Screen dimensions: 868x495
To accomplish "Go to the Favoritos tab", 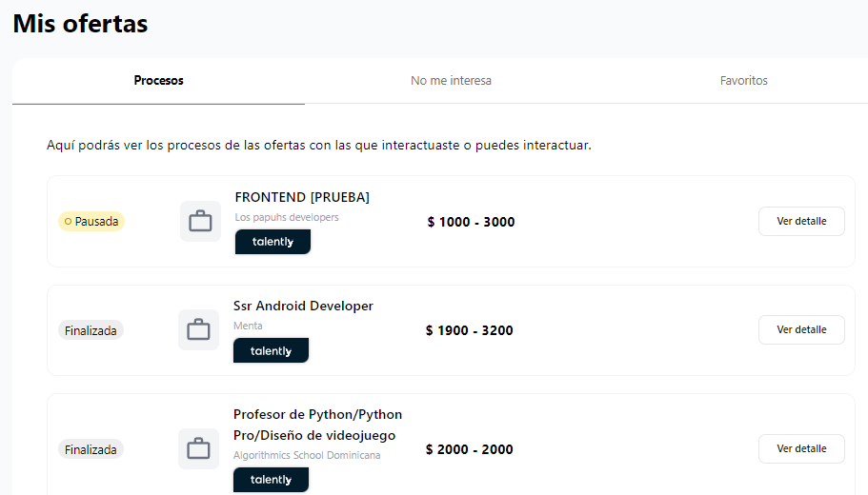I will point(743,81).
